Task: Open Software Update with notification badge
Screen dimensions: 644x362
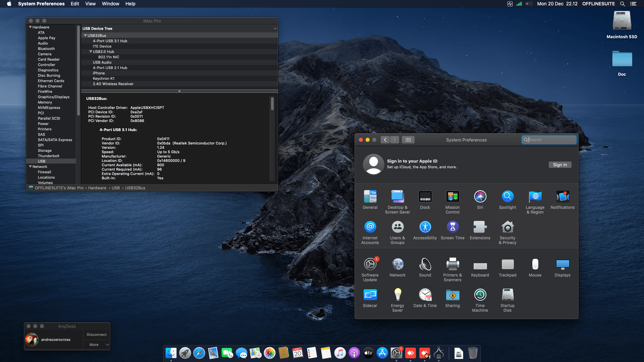Action: [370, 265]
